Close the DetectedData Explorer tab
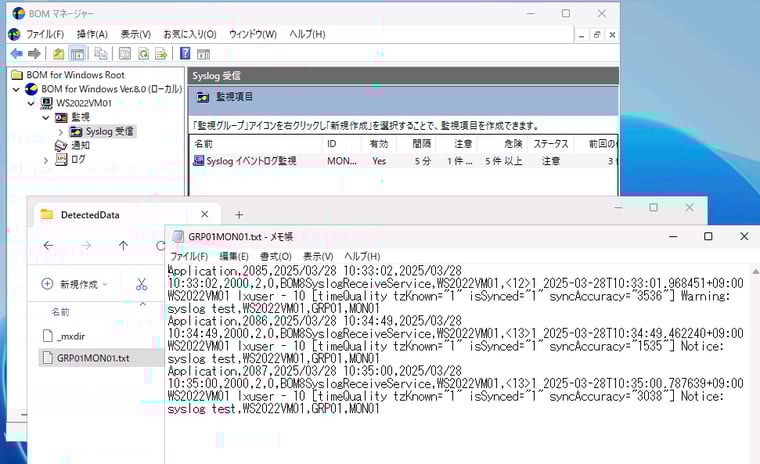This screenshot has height=464, width=760. 205,214
